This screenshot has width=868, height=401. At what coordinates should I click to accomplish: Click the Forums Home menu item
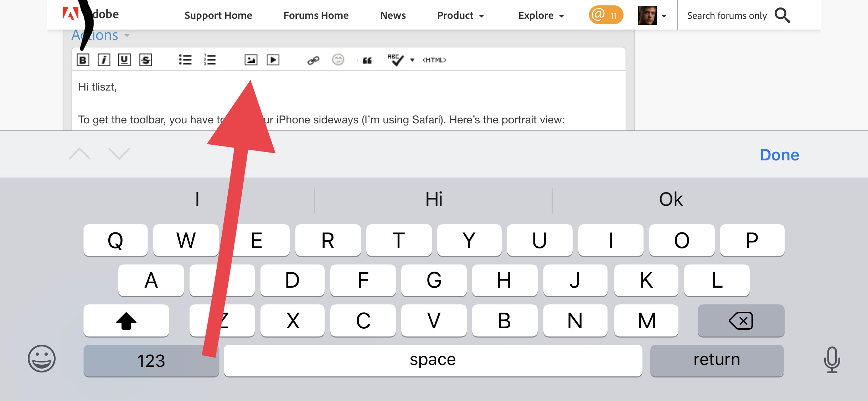(316, 15)
